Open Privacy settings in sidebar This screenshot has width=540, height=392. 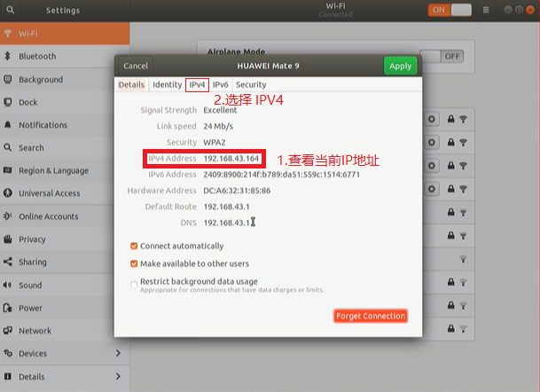(32, 239)
